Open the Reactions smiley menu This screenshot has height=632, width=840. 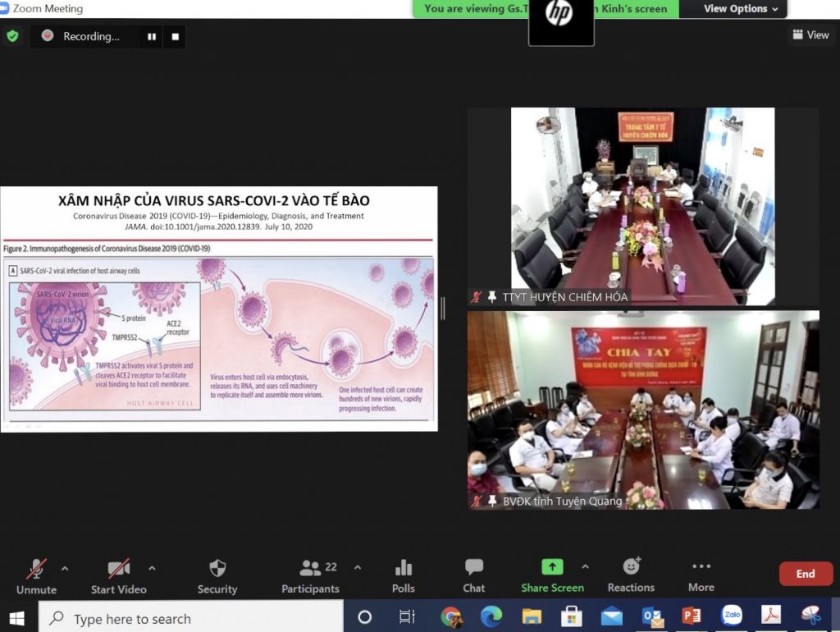point(631,577)
